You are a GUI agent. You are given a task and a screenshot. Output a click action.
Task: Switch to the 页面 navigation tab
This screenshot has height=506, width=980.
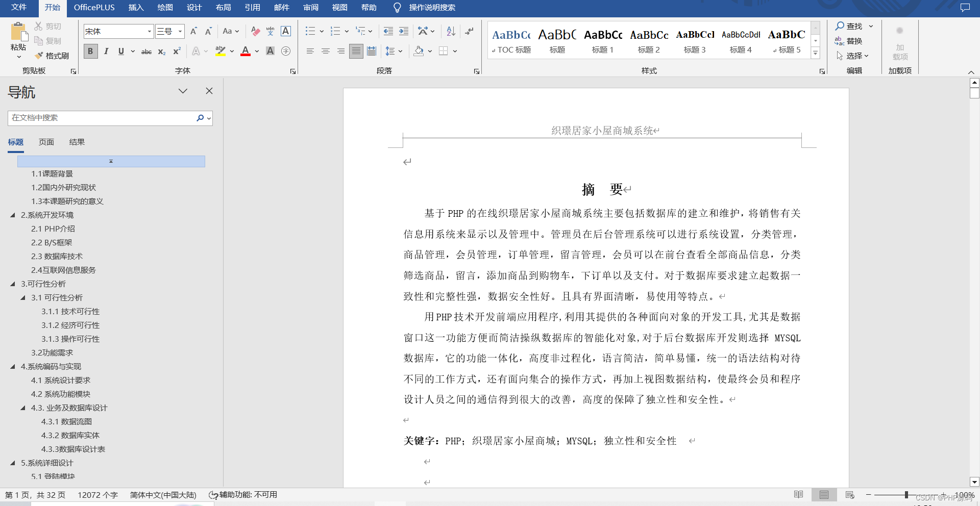(46, 142)
